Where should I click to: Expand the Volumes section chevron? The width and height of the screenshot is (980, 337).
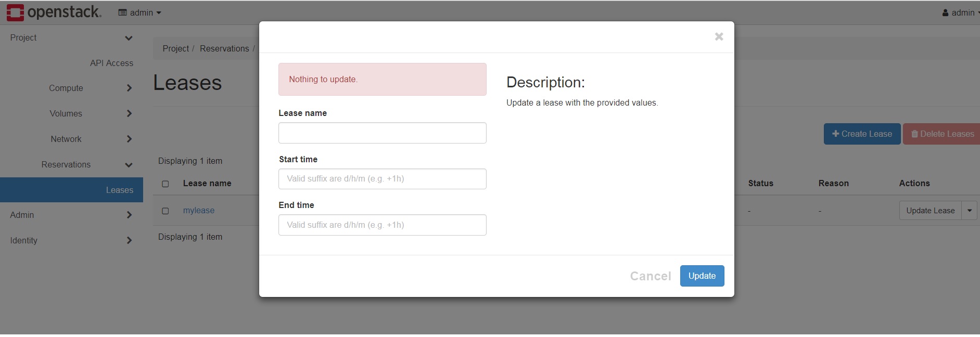point(129,113)
